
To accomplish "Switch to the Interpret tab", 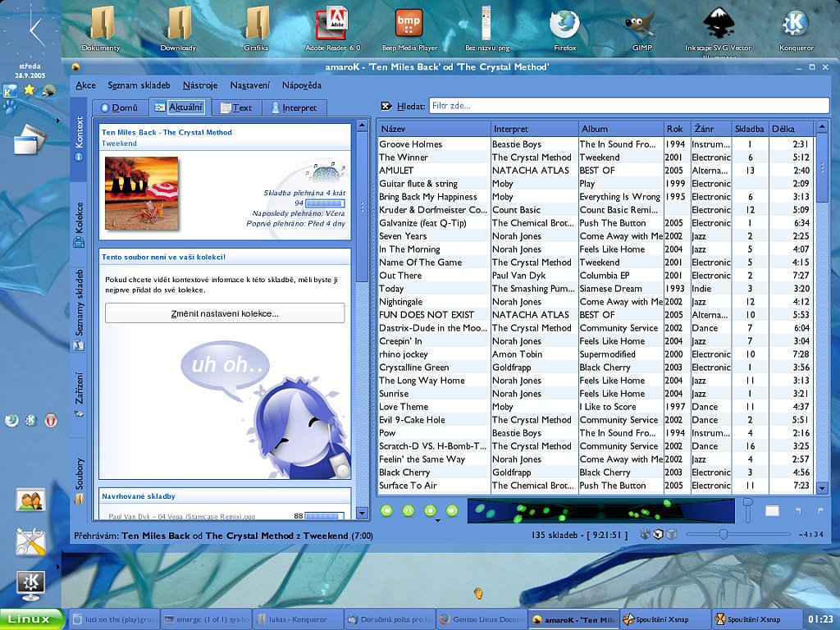I will point(294,107).
